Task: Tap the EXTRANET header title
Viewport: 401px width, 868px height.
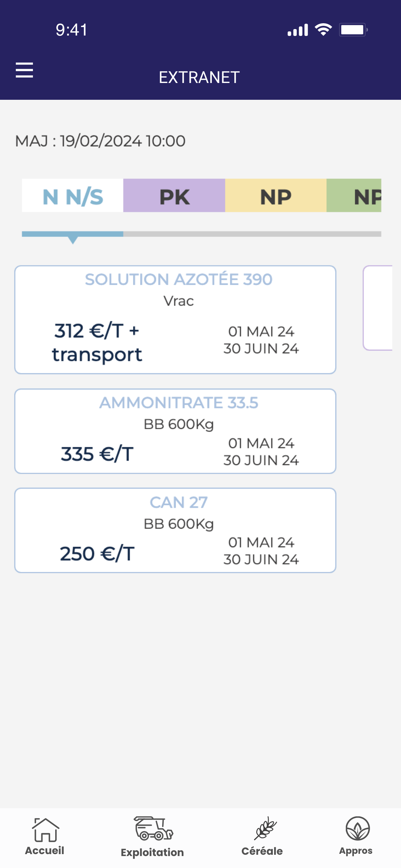Action: [199, 77]
